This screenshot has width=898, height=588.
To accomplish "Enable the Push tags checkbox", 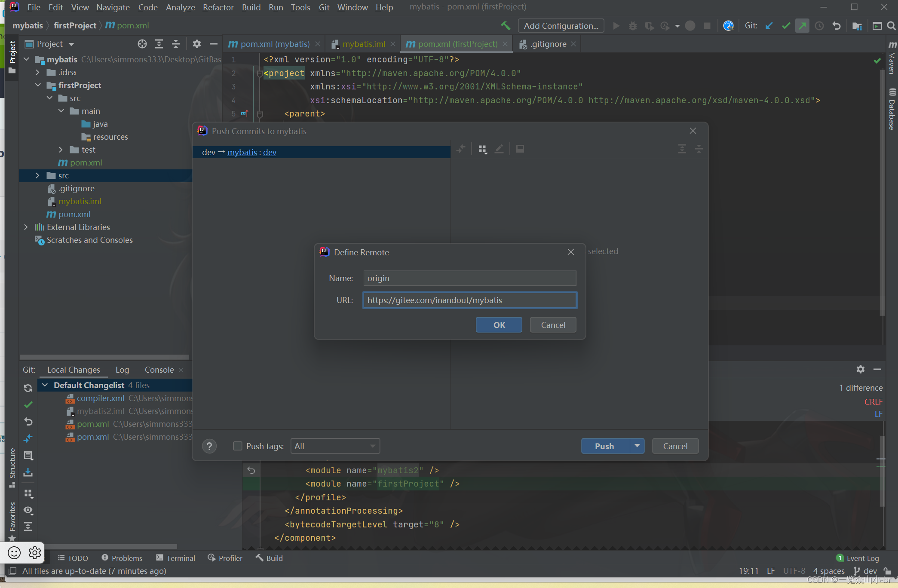I will click(238, 446).
